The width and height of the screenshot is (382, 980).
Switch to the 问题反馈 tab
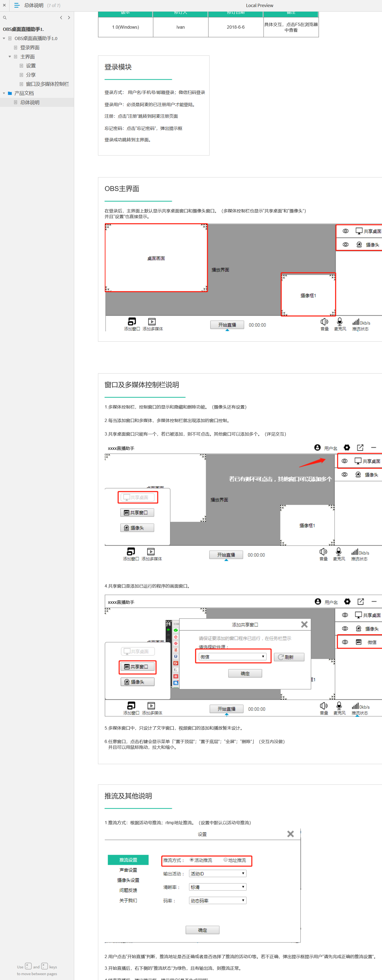[x=128, y=890]
